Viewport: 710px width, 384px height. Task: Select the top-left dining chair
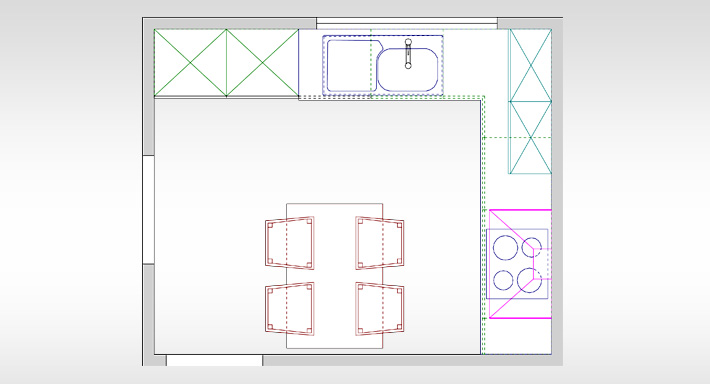(x=290, y=243)
